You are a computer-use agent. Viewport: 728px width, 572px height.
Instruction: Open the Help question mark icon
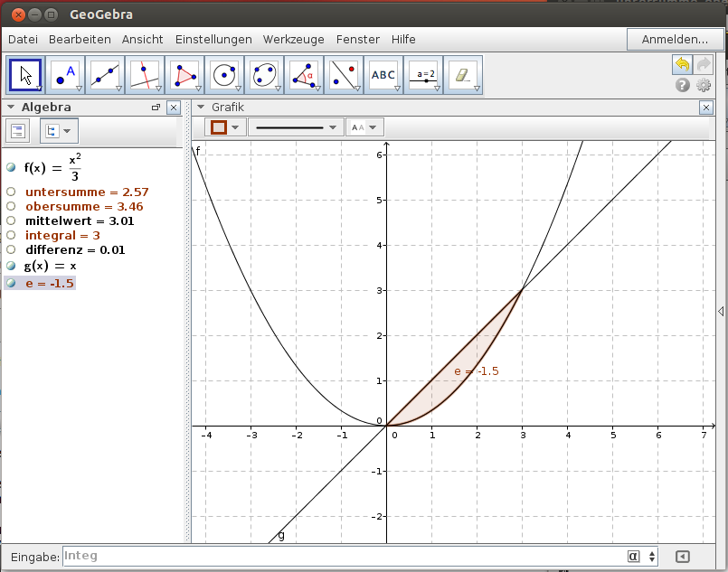682,85
